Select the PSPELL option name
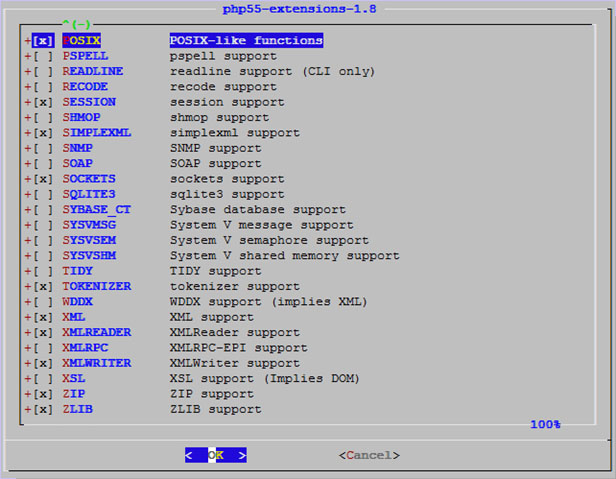Screen dimensions: 616x479 pyautogui.click(x=85, y=56)
